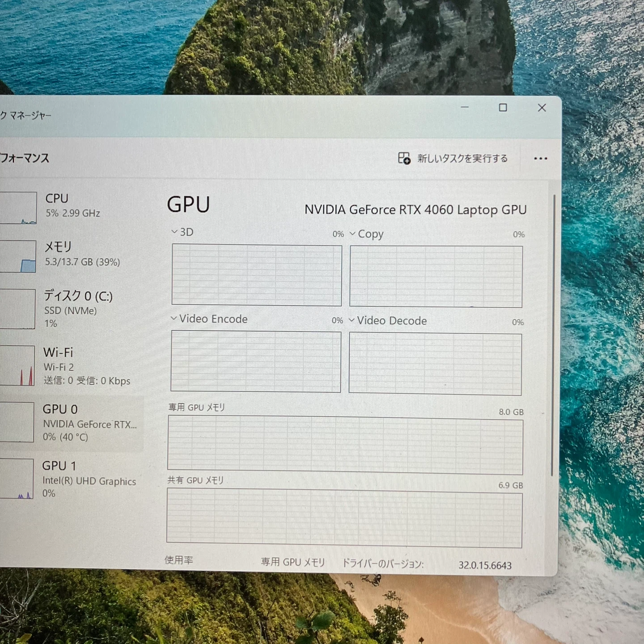
Task: Click the 専用 GPU メモリ graph
Action: point(345,445)
